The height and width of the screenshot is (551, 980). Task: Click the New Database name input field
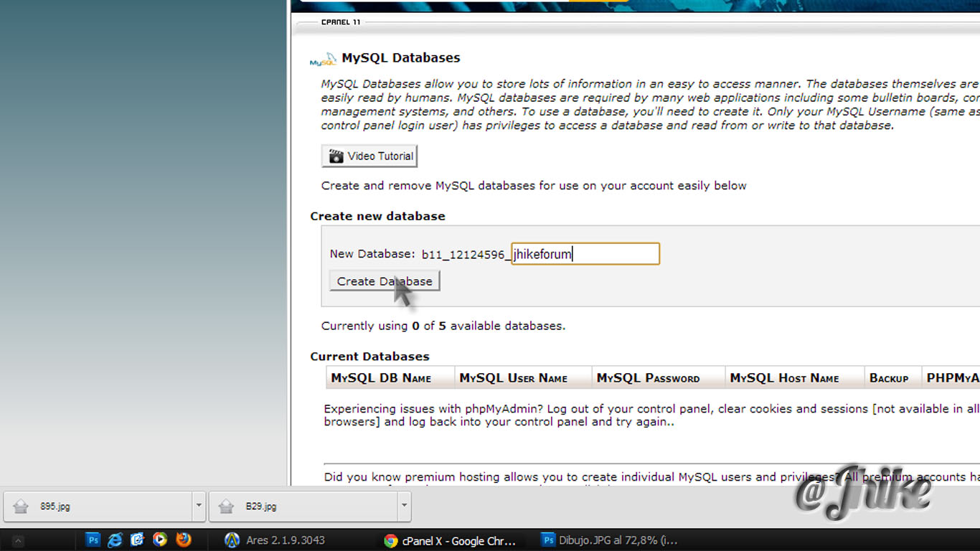click(x=585, y=254)
